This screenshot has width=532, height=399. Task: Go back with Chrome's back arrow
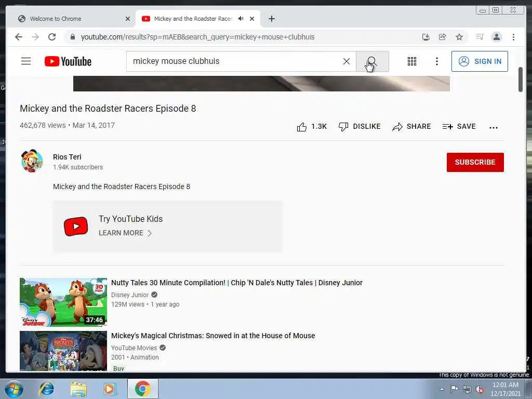(x=19, y=37)
